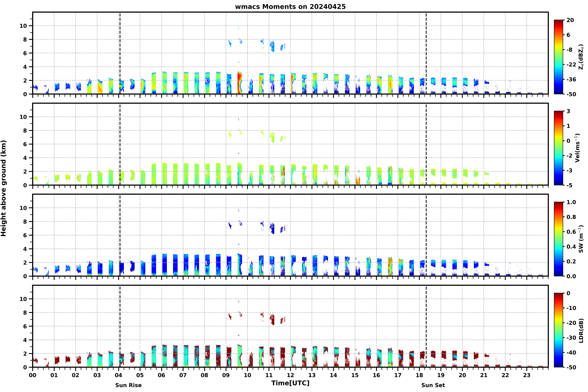Screen dimensions: 588x392
Task: Click the 'Height above ground (km)' axis label
Action: point(4,188)
